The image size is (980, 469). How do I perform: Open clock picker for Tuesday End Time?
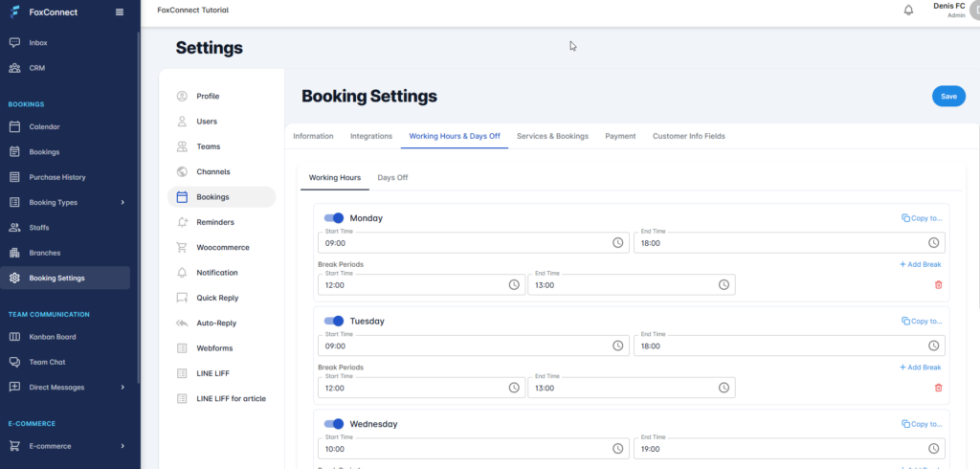click(933, 346)
